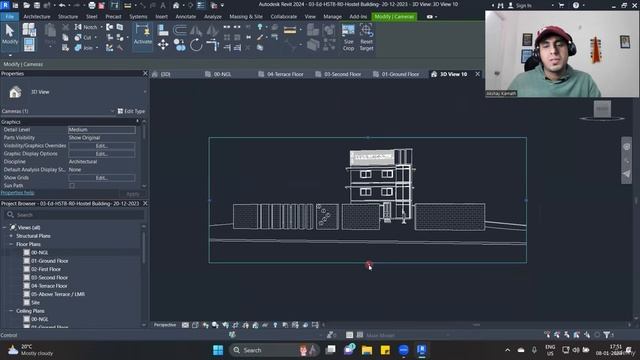The image size is (640, 360).
Task: Click the Join geometry tool
Action: click(84, 48)
